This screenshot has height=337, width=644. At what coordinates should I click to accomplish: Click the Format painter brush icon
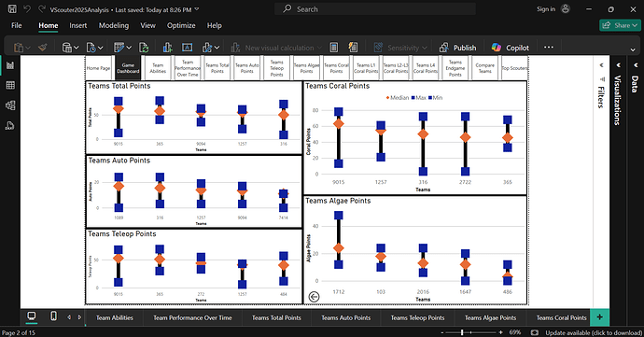click(43, 48)
